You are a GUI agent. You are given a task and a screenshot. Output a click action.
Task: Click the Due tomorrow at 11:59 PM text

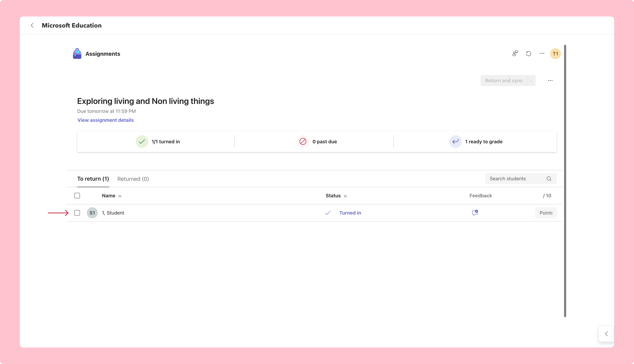[x=106, y=111]
